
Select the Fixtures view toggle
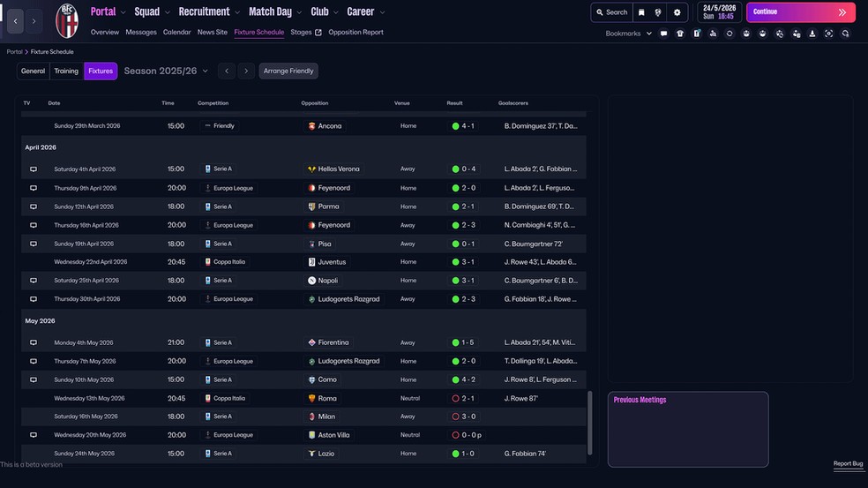pyautogui.click(x=101, y=71)
